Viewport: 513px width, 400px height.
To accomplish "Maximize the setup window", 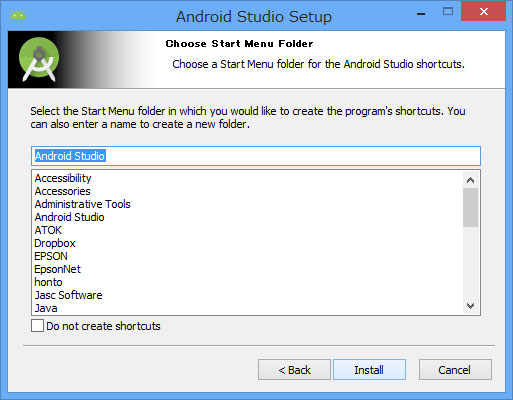I will tap(448, 12).
